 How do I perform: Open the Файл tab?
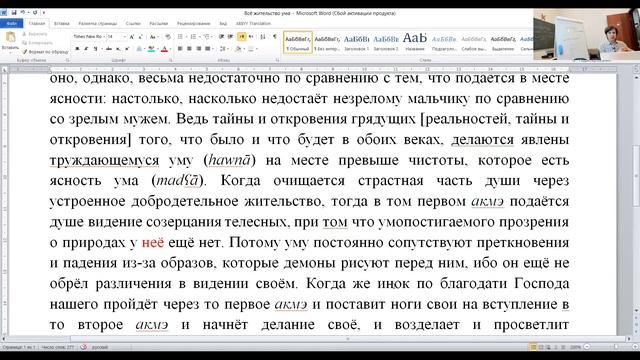12,24
